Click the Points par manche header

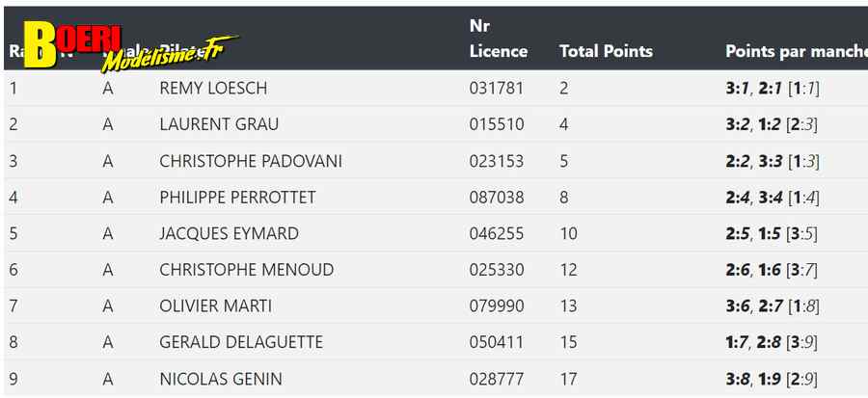point(797,51)
